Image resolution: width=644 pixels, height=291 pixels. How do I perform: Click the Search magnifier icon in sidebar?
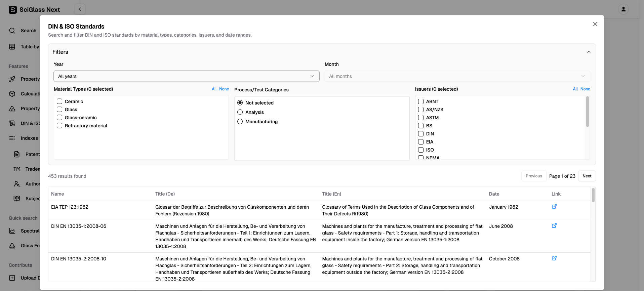pos(12,31)
